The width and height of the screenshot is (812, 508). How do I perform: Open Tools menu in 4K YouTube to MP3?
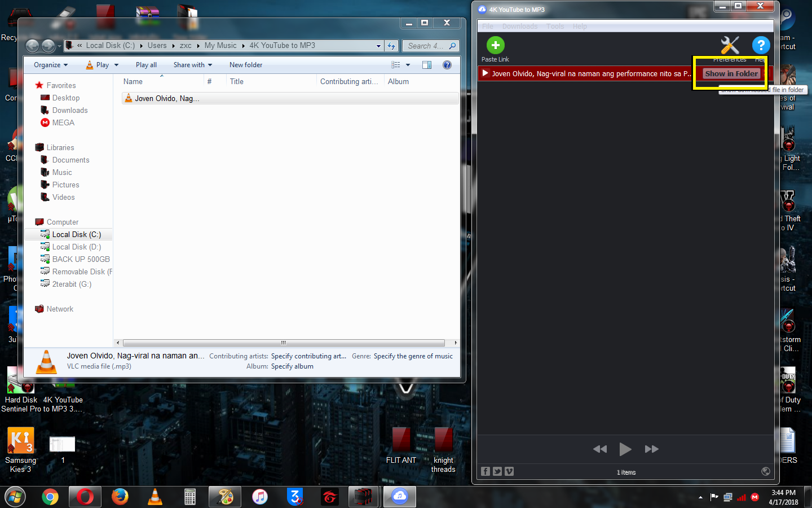coord(555,27)
